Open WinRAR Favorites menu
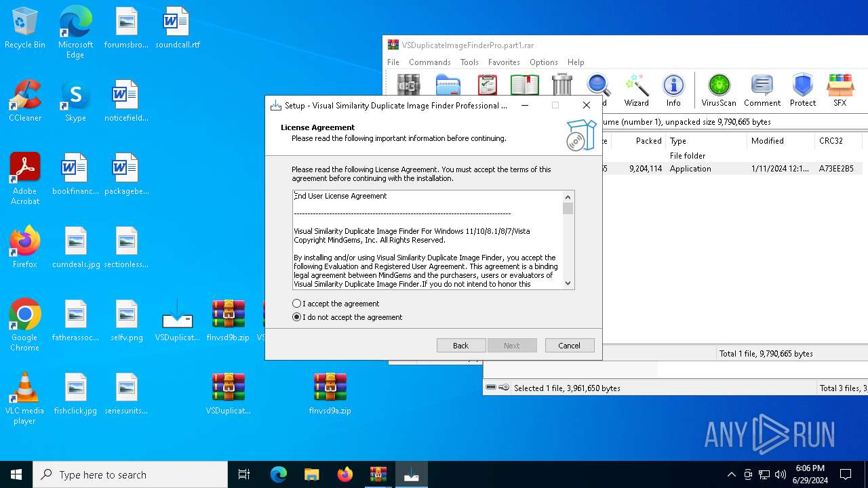This screenshot has width=868, height=488. tap(504, 62)
